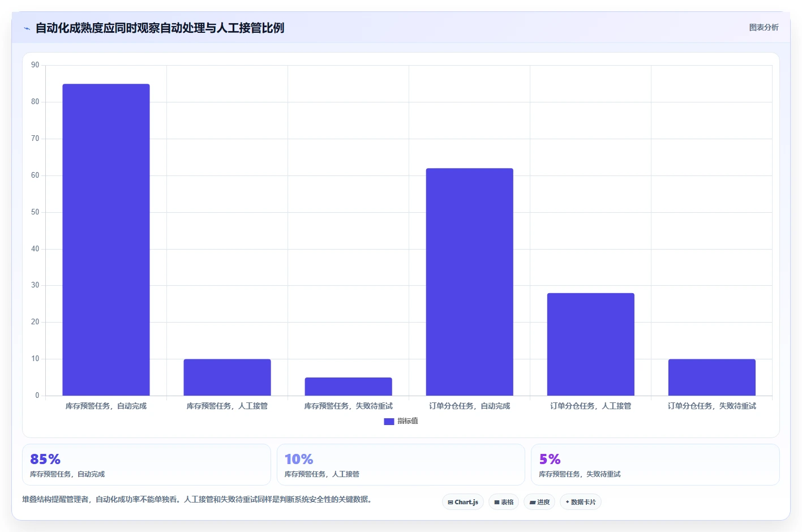Click the 表格 tag icon
Image resolution: width=802 pixels, height=532 pixels.
[497, 503]
